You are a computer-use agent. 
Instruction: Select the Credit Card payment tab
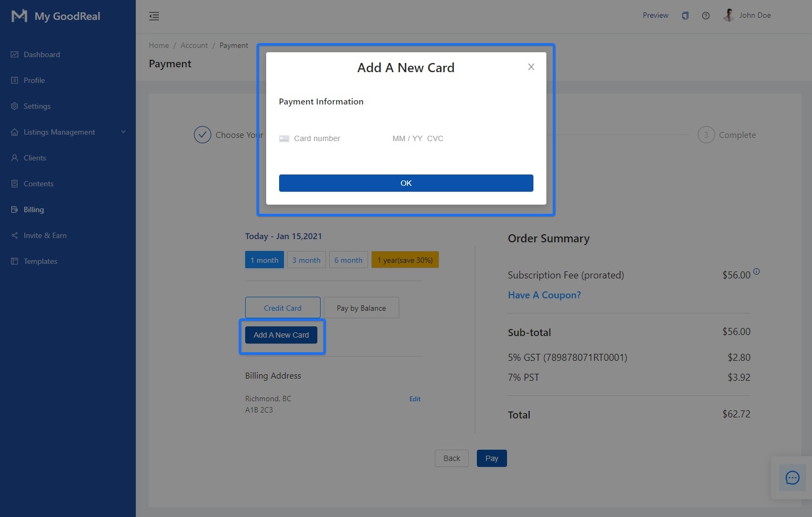tap(282, 308)
